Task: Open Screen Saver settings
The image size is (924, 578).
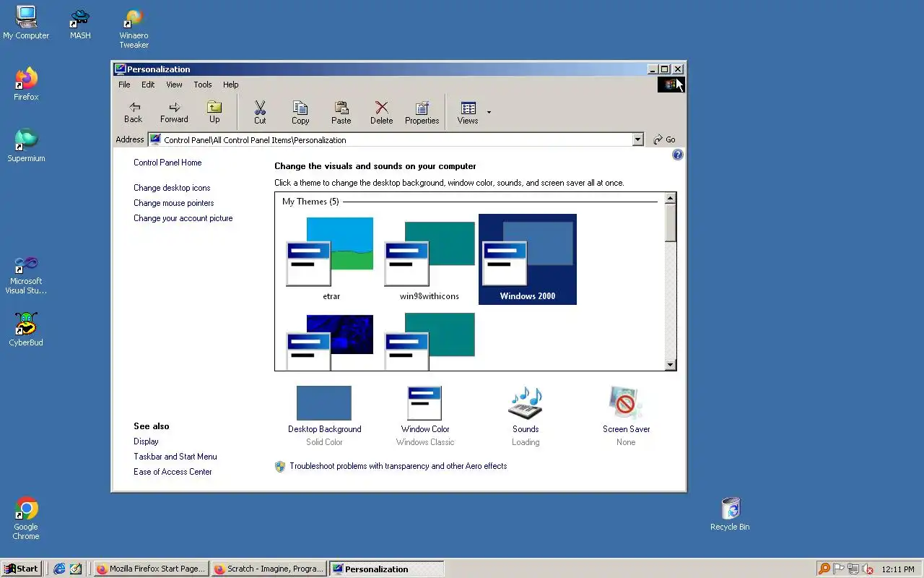Action: (x=626, y=415)
